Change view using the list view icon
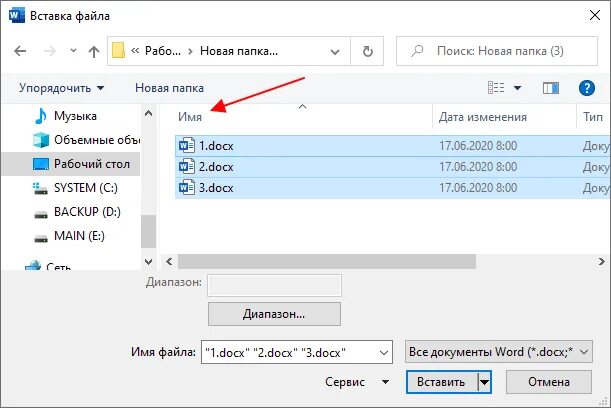 pos(496,88)
